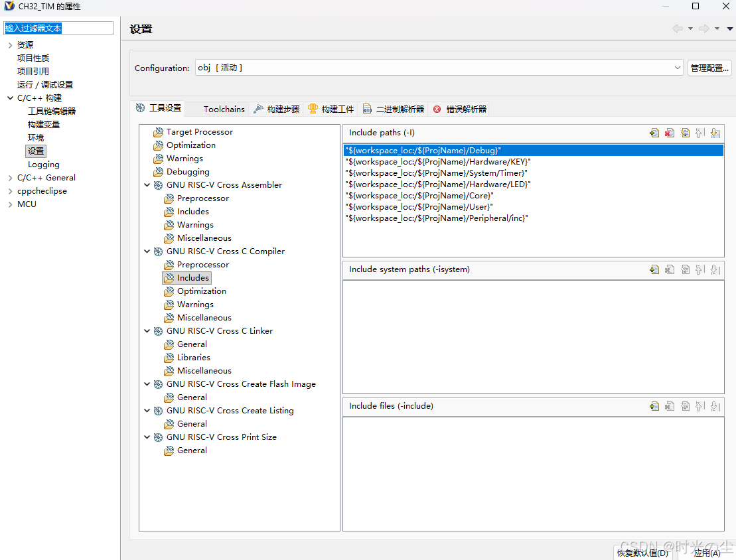
Task: Select the Core include path
Action: 533,196
